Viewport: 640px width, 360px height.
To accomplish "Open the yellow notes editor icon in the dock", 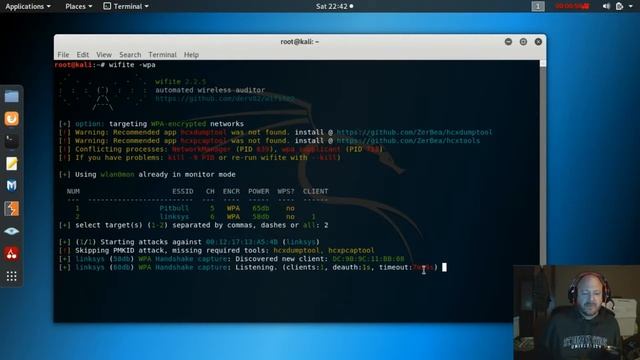I will point(11,164).
